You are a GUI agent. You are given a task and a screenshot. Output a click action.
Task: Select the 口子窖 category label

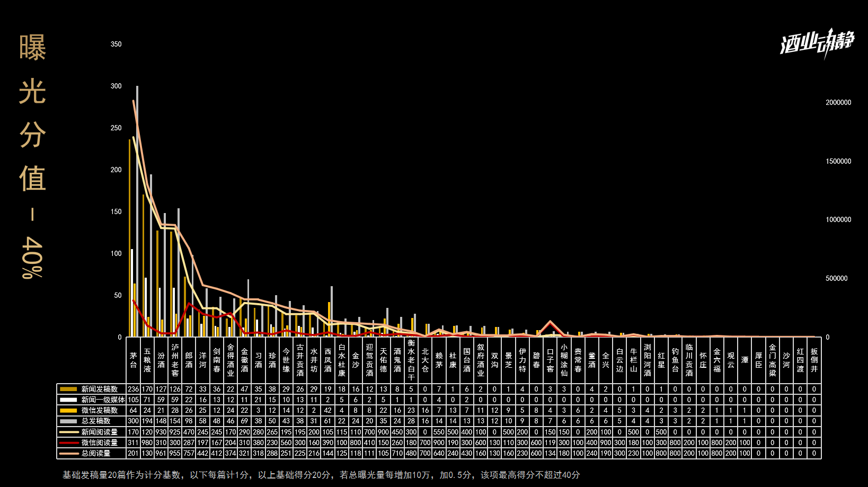click(x=550, y=360)
